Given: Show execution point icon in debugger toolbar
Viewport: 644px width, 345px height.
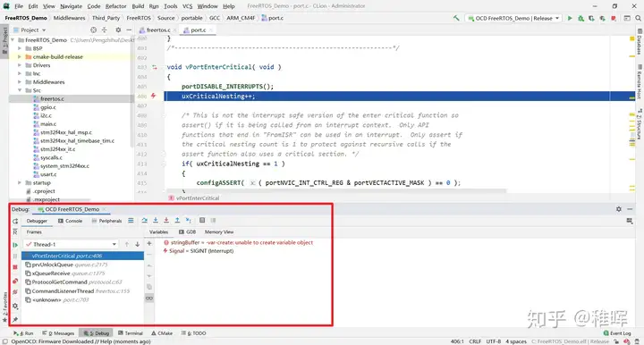Looking at the screenshot, I should (131, 220).
